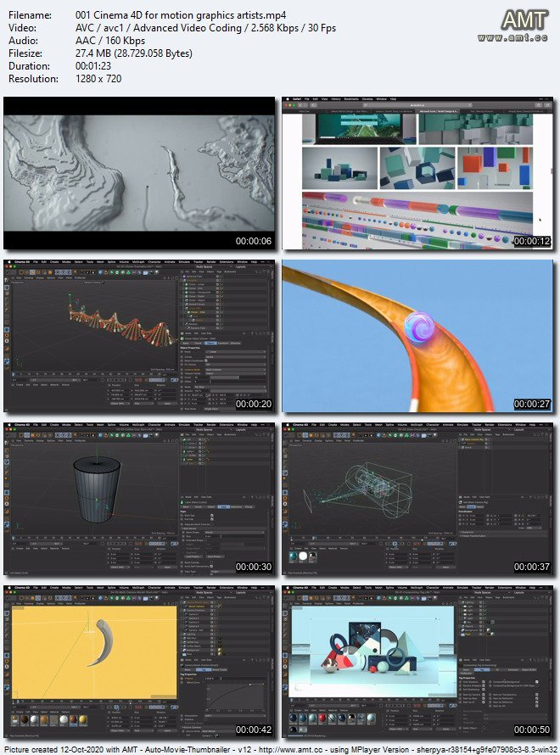This screenshot has width=560, height=755.
Task: Open Spline menu in the 00:00:30 frame
Action: 112,425
